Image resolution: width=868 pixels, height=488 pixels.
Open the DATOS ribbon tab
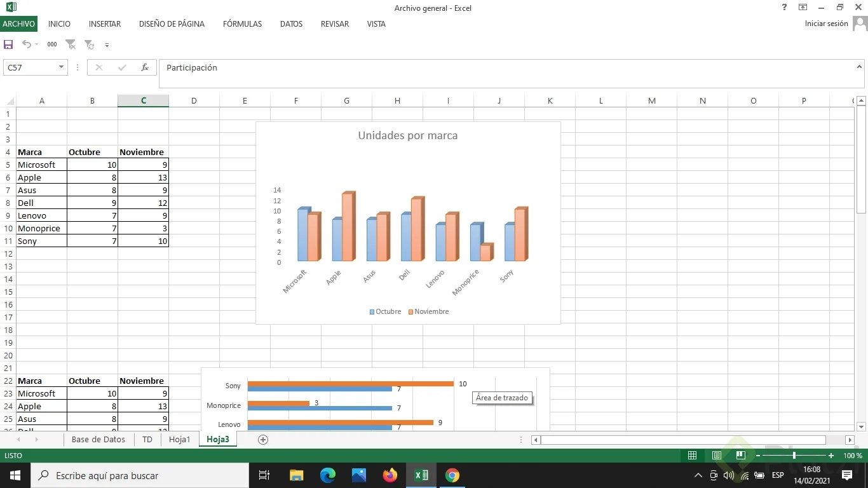click(x=291, y=24)
